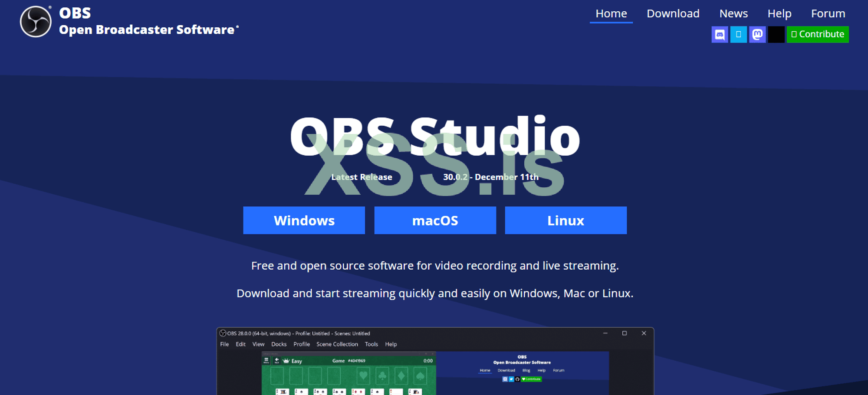Screen dimensions: 868x395
Task: Go to the Home nav tab
Action: pyautogui.click(x=611, y=13)
